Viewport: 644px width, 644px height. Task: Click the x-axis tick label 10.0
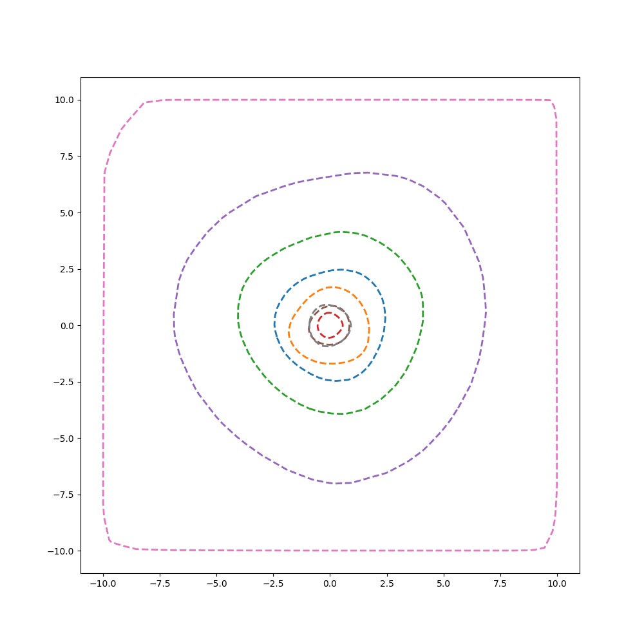click(x=556, y=583)
